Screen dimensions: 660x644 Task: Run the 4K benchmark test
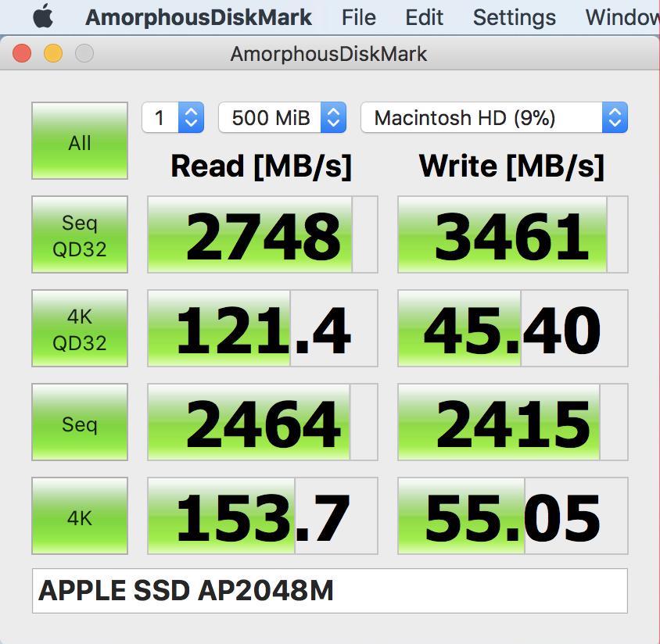80,516
